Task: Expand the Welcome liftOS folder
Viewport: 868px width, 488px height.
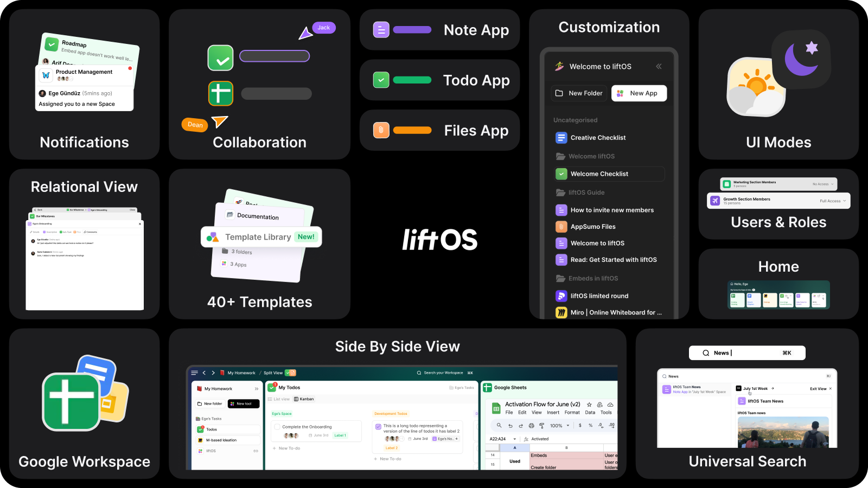Action: pyautogui.click(x=585, y=156)
